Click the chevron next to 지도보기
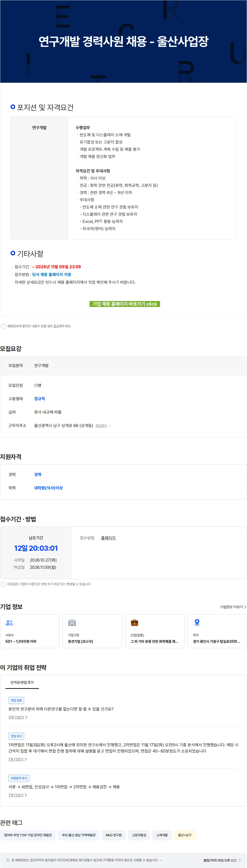 (x=110, y=425)
